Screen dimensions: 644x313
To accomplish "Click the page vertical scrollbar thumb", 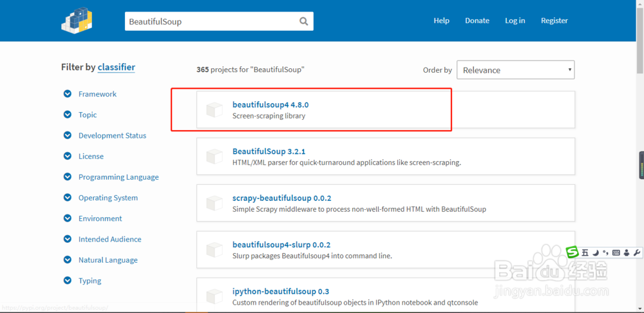I will point(640,39).
